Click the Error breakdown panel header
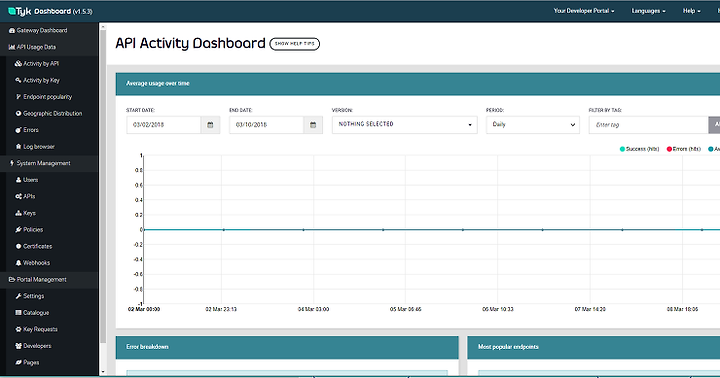The image size is (720, 378). [287, 347]
